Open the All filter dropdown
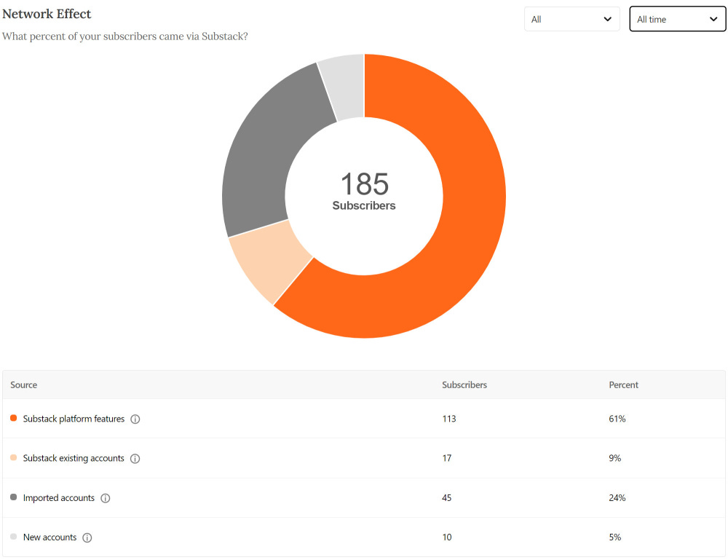Screen dimensions: 728x560 point(572,19)
